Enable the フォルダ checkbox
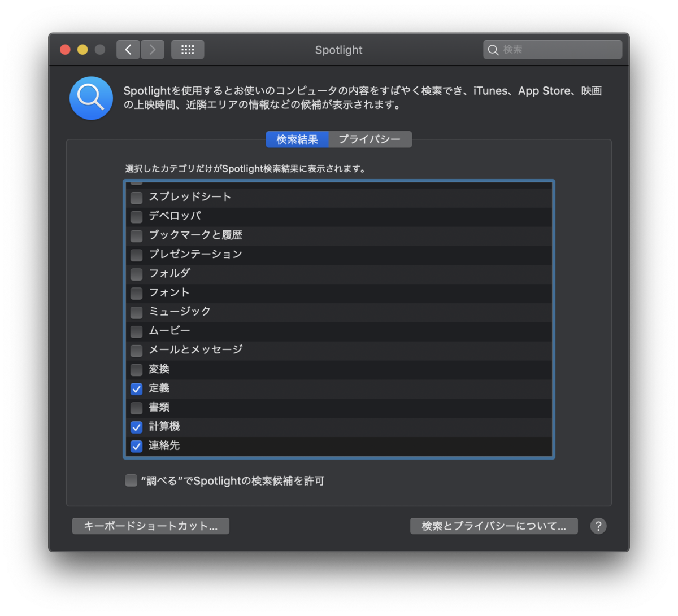 click(x=136, y=274)
